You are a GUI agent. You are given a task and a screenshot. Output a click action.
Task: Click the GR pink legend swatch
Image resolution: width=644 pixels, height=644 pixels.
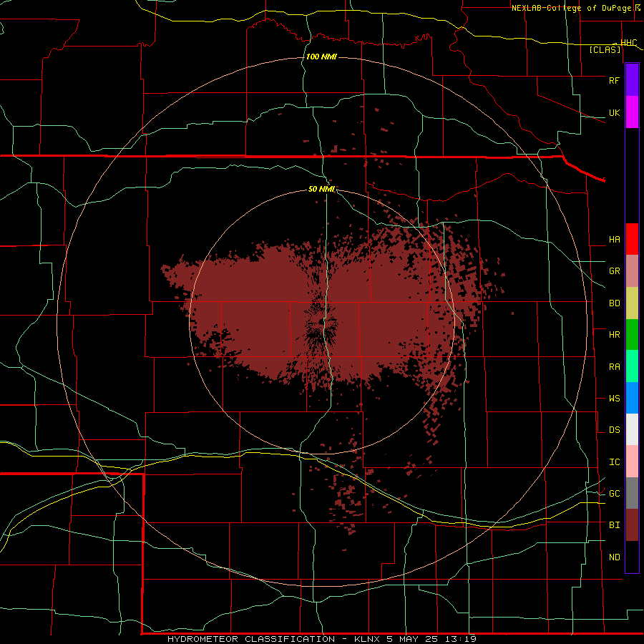tap(632, 271)
